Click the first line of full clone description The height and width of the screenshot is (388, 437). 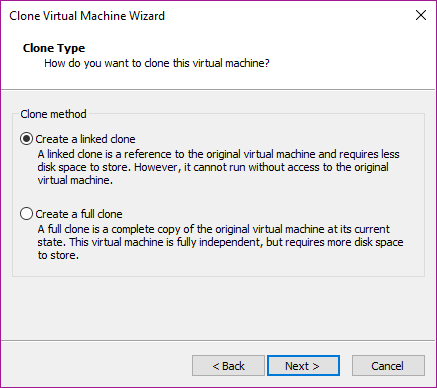pyautogui.click(x=213, y=229)
